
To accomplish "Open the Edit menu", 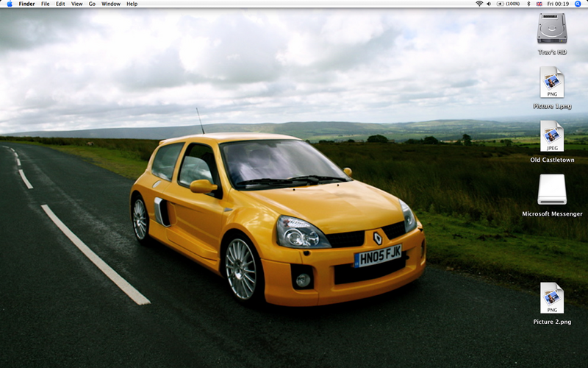I will point(60,4).
